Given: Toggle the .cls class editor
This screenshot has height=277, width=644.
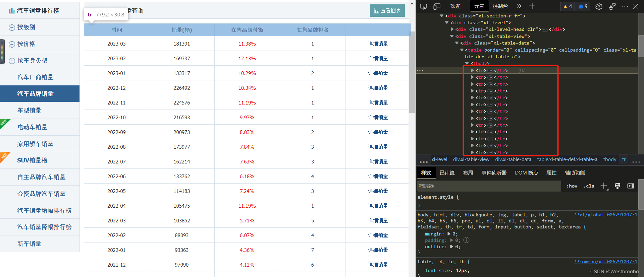Looking at the screenshot, I should (x=589, y=186).
